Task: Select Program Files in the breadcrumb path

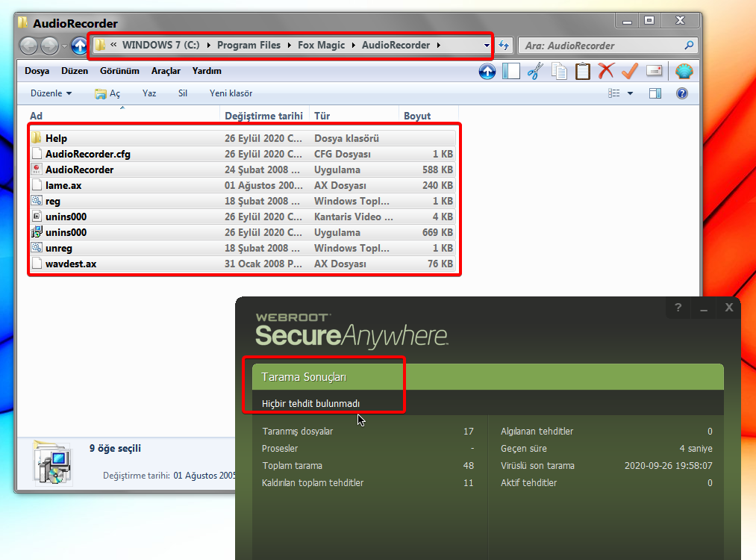Action: click(x=249, y=45)
